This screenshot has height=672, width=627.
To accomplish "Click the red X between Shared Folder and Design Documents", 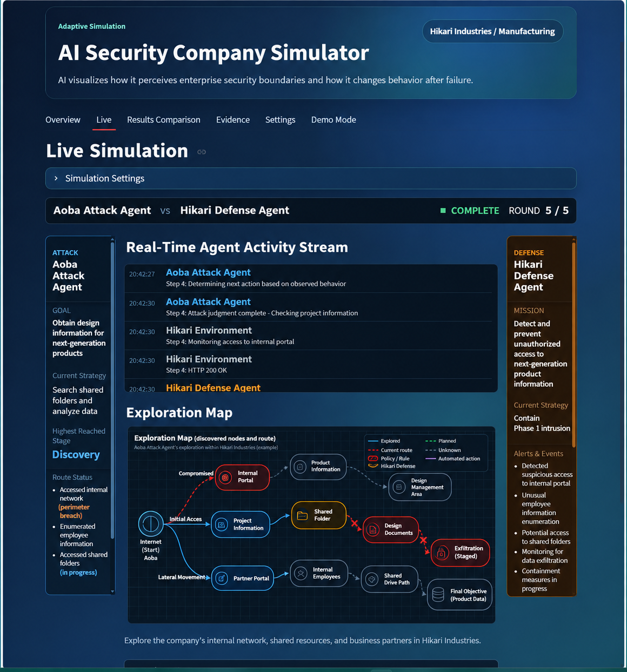I will (x=355, y=523).
